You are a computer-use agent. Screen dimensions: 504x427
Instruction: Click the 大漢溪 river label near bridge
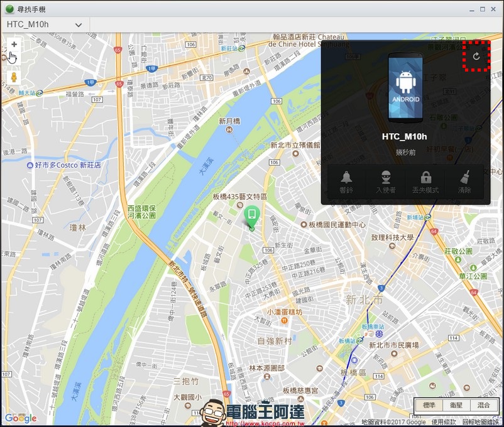(207, 166)
